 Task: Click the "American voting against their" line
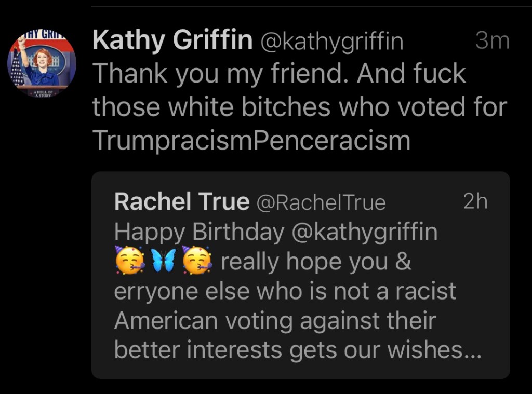point(275,321)
